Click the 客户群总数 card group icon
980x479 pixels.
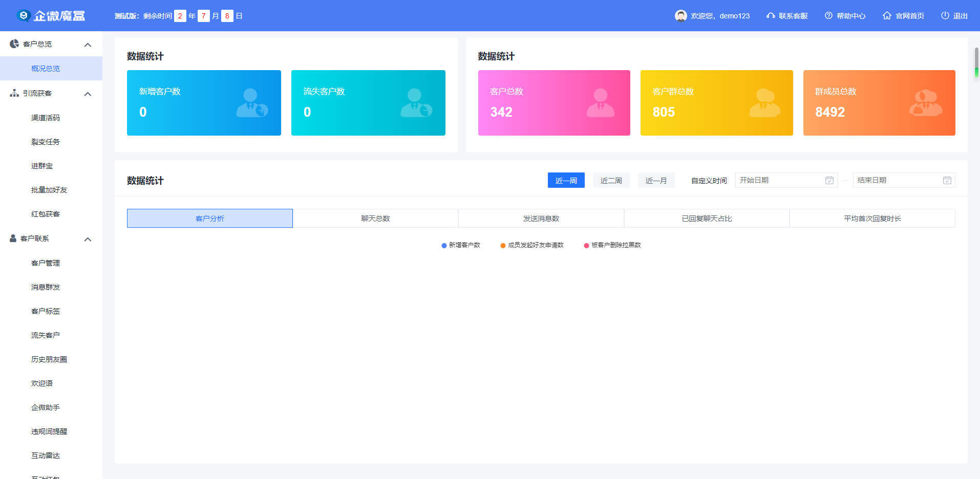coord(765,103)
